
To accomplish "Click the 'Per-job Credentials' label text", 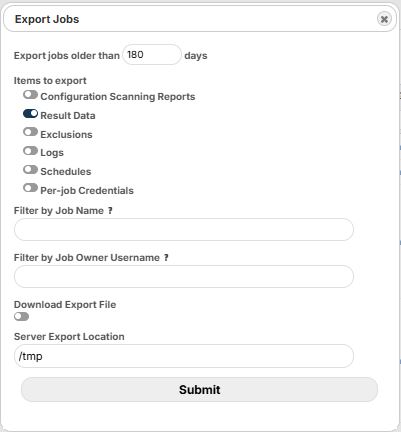I will [x=87, y=191].
